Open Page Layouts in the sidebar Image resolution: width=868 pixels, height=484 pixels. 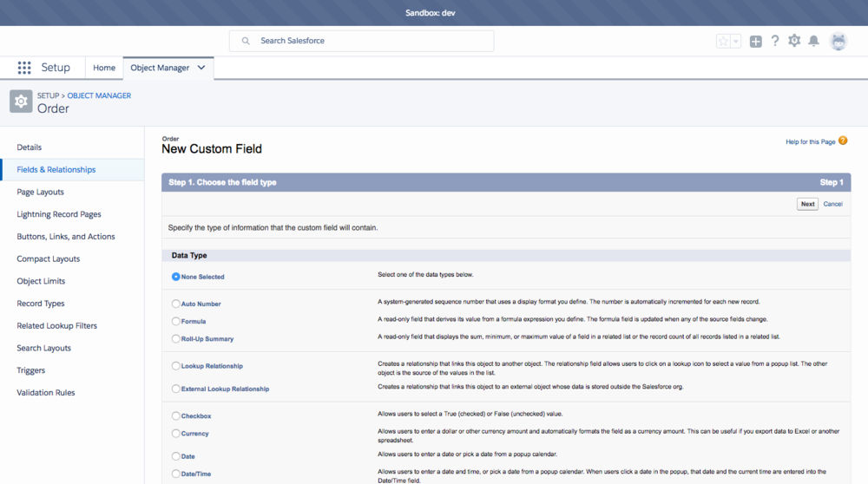[41, 192]
